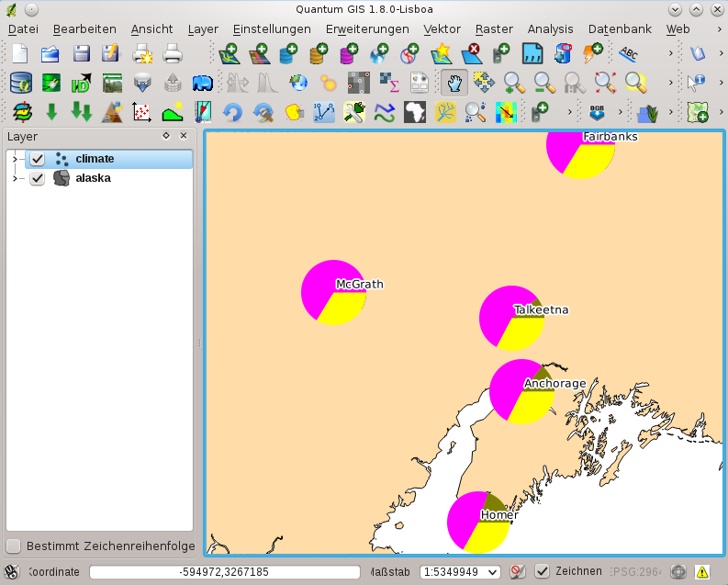Add a SpatiaLite layer (orange database icon)
Image resolution: width=728 pixels, height=585 pixels.
(x=319, y=54)
